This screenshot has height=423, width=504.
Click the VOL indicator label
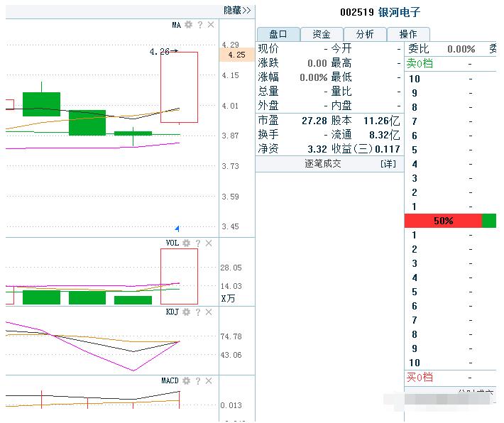172,243
